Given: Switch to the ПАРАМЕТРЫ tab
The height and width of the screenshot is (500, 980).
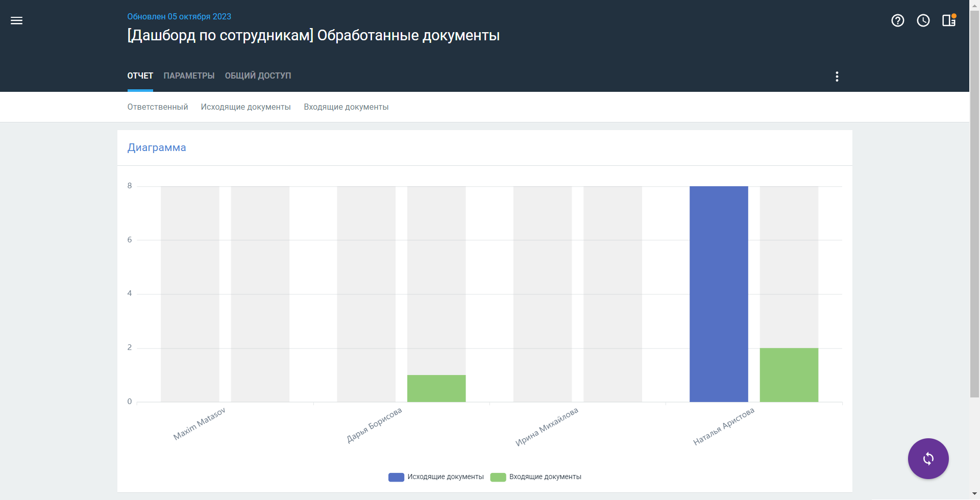Looking at the screenshot, I should coord(189,76).
